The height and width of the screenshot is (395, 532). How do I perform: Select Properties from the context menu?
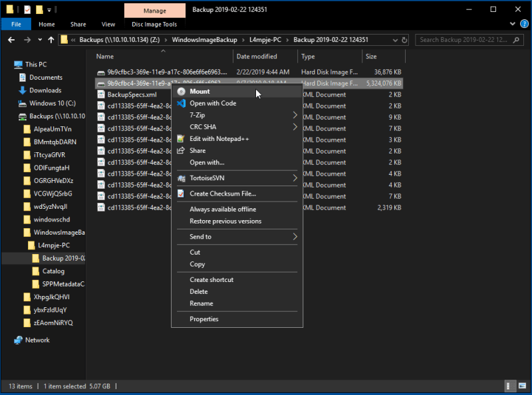tap(204, 319)
